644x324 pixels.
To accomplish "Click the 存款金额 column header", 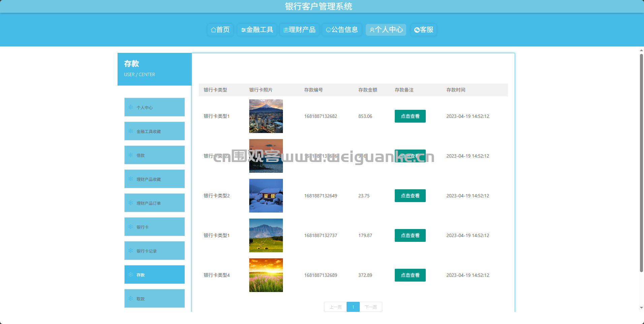I will point(368,90).
